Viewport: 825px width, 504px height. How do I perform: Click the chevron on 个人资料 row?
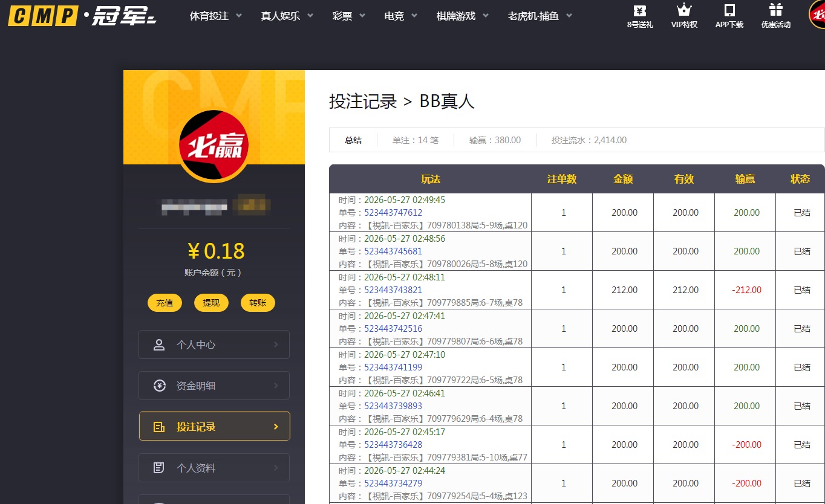[x=276, y=468]
